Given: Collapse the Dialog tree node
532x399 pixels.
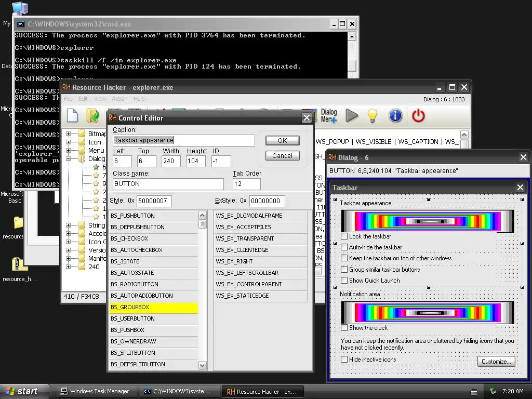Looking at the screenshot, I should 68,159.
